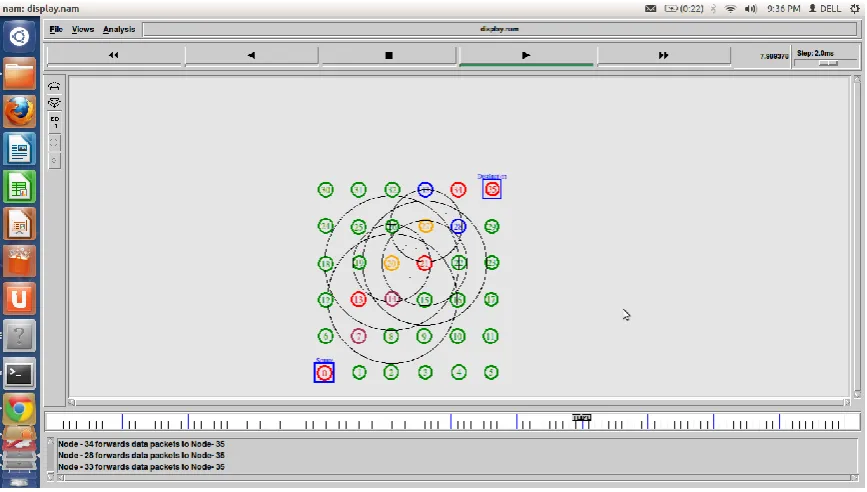This screenshot has width=867, height=492.
Task: Open LibreOffice Impress from launcher
Action: [x=19, y=224]
